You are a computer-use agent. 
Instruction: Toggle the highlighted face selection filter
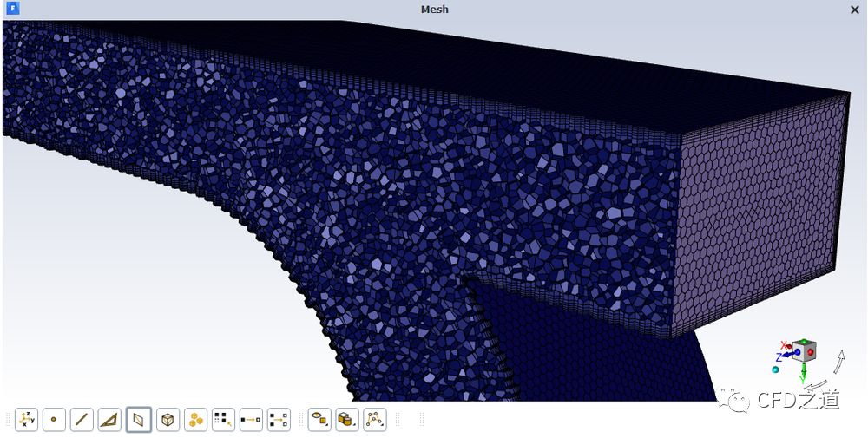[x=138, y=420]
